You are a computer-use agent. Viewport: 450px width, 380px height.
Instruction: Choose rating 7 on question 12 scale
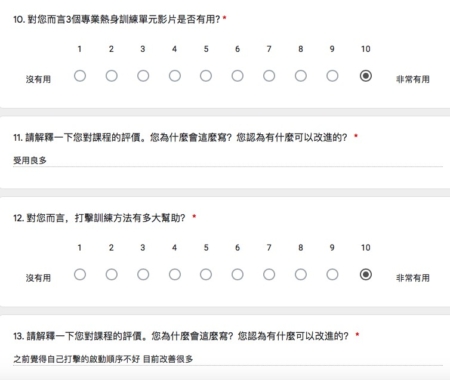(269, 275)
